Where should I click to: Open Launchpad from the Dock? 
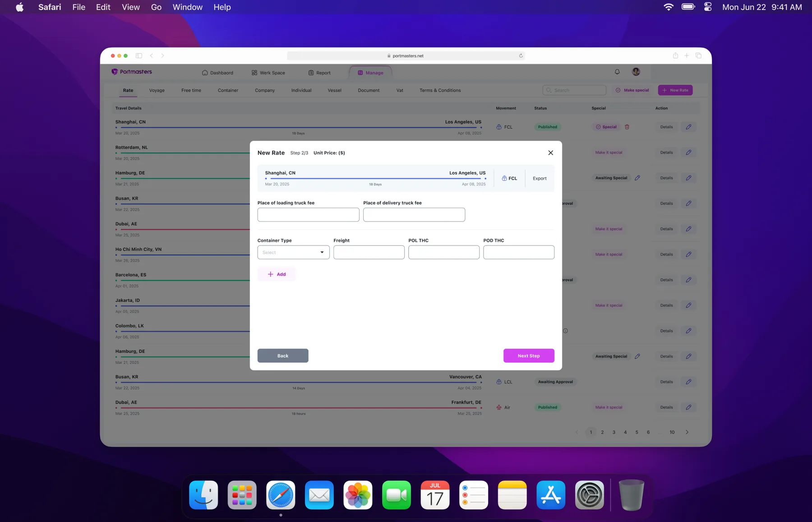[x=242, y=495]
